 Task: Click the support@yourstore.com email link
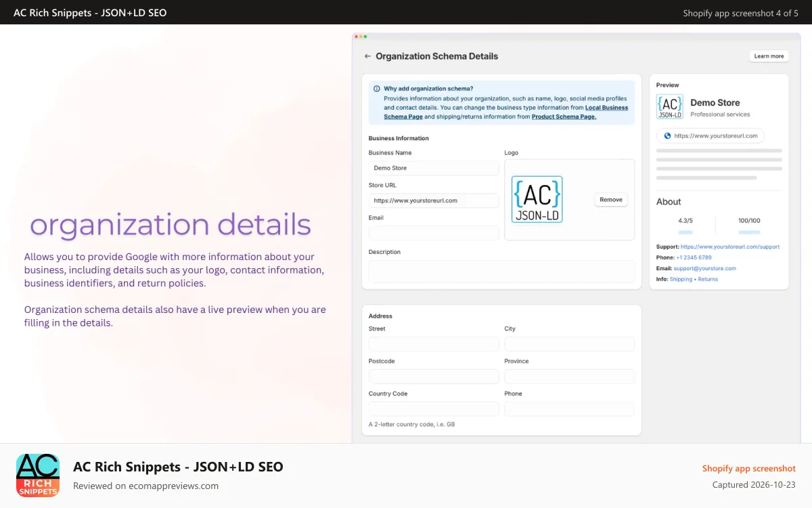click(x=704, y=268)
